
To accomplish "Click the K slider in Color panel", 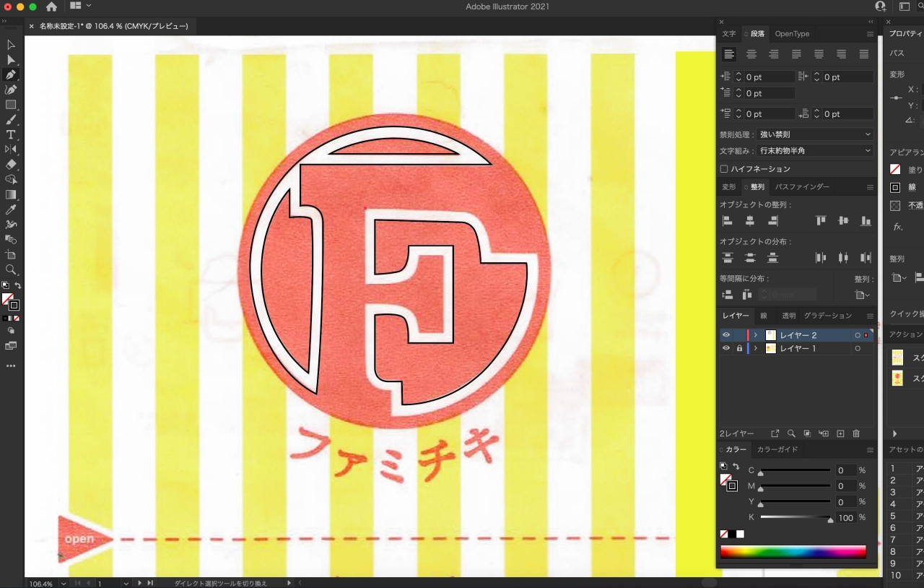I will pyautogui.click(x=796, y=518).
